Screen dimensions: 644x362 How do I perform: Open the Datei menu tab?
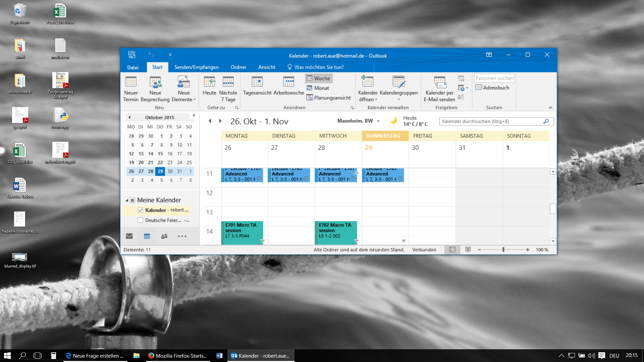pos(133,67)
